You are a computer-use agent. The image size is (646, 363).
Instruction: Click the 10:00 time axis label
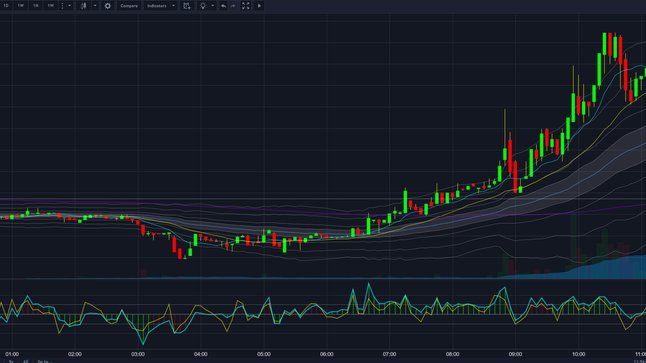coord(578,354)
